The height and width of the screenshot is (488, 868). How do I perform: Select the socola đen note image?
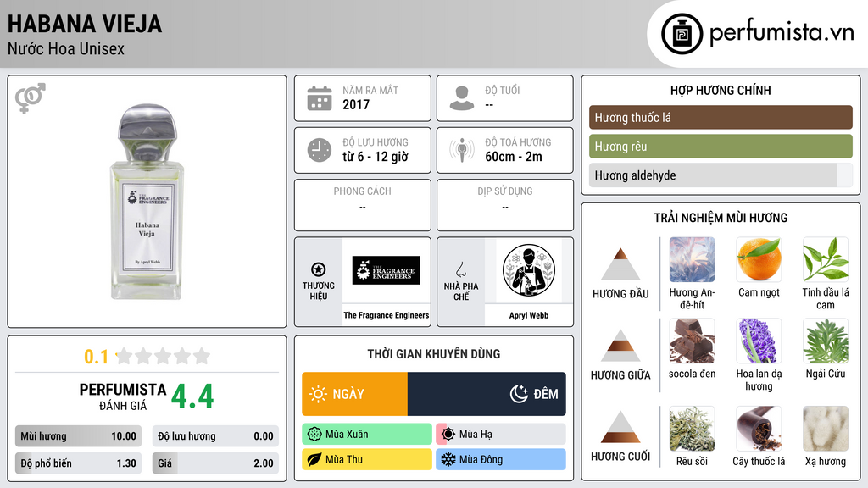(692, 341)
